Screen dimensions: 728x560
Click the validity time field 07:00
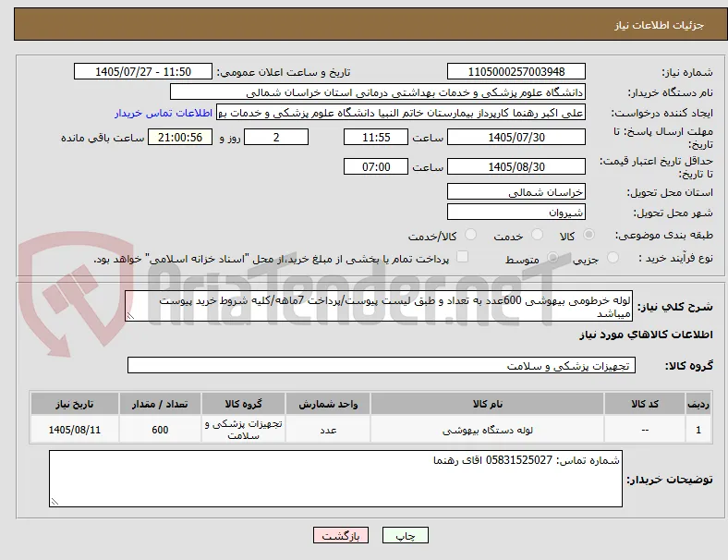pyautogui.click(x=376, y=166)
